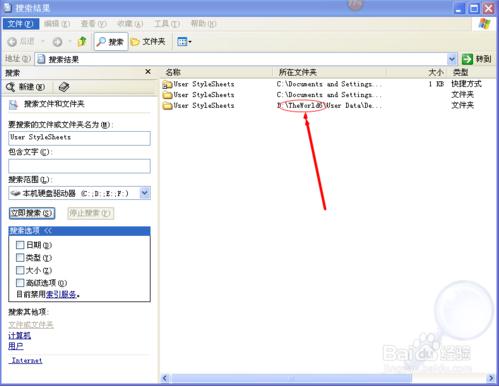This screenshot has height=387, width=499.
Task: Enable the Date (日期) checkbox
Action: pos(20,245)
